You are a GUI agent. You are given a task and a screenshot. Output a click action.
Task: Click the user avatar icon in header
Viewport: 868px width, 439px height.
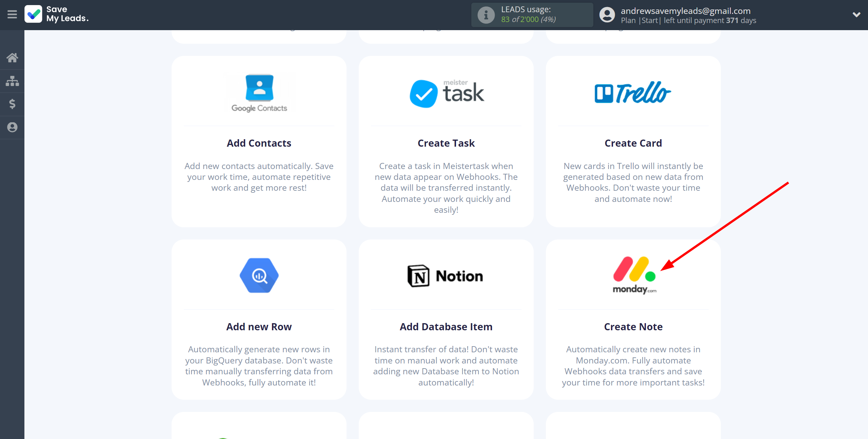(x=607, y=15)
